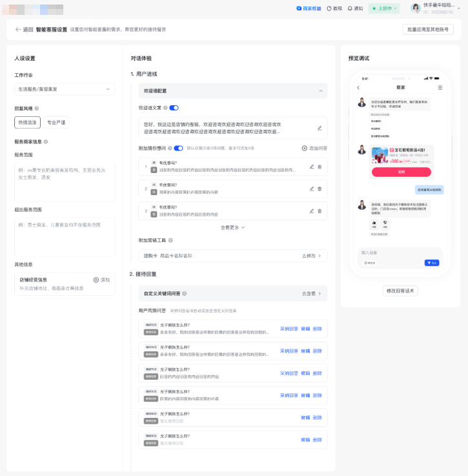
Task: Click info icon beside 自定义关键词问答
Action: coord(184,294)
